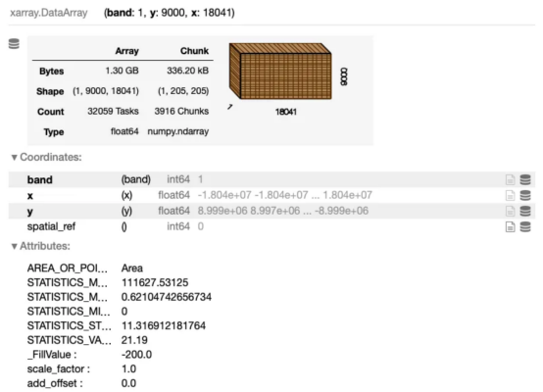This screenshot has height=392, width=543.
Task: Show attributes for x coordinate
Action: [x=510, y=195]
